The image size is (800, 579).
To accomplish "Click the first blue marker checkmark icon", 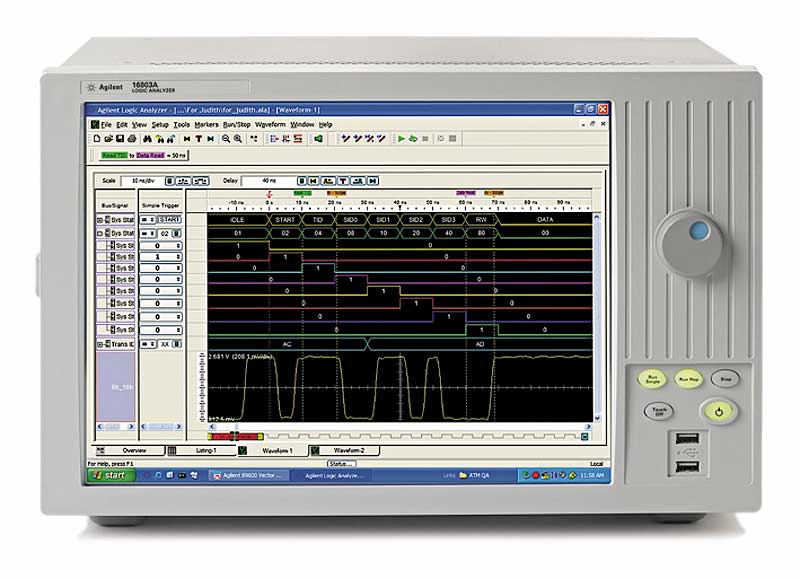I will (x=345, y=138).
